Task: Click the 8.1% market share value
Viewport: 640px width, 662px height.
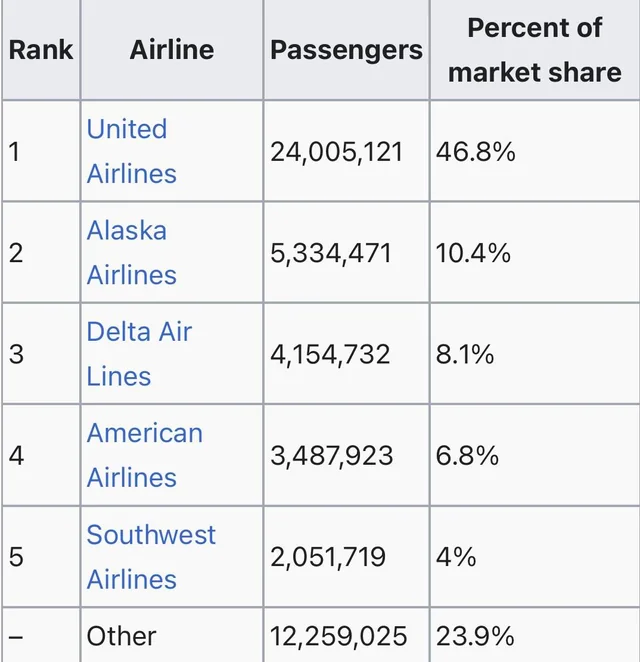Action: tap(465, 354)
